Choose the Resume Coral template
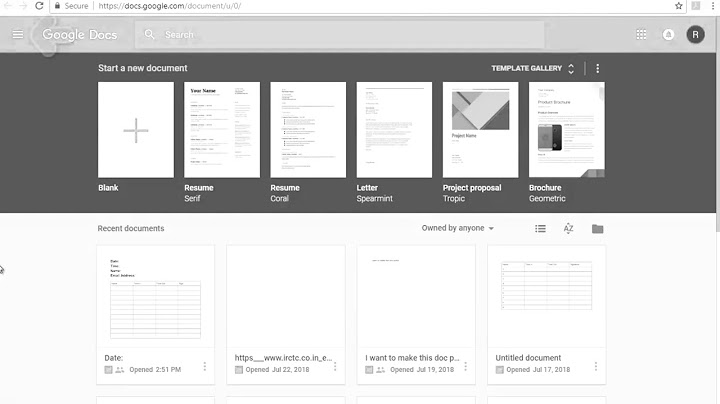 308,130
